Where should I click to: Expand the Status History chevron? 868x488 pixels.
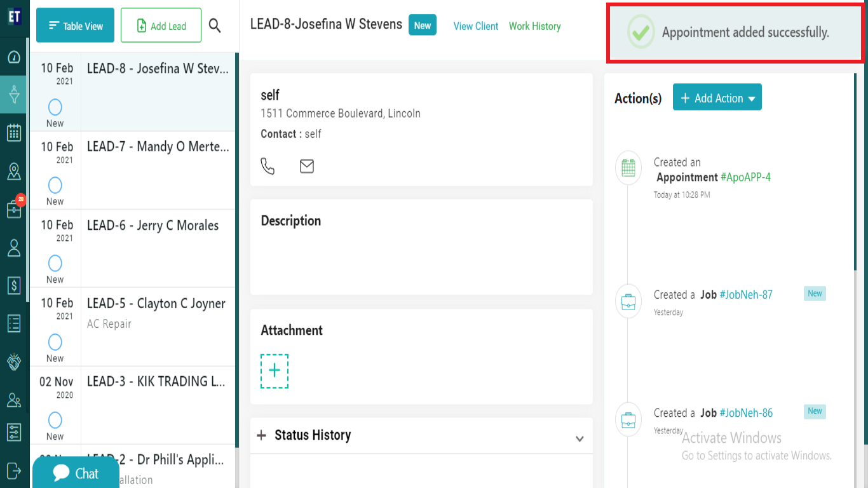(580, 439)
